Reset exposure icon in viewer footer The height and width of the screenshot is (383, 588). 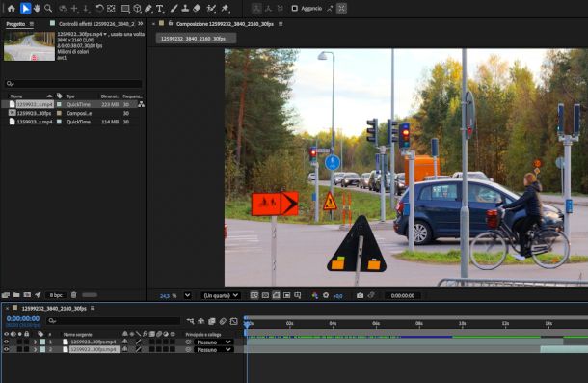(326, 295)
